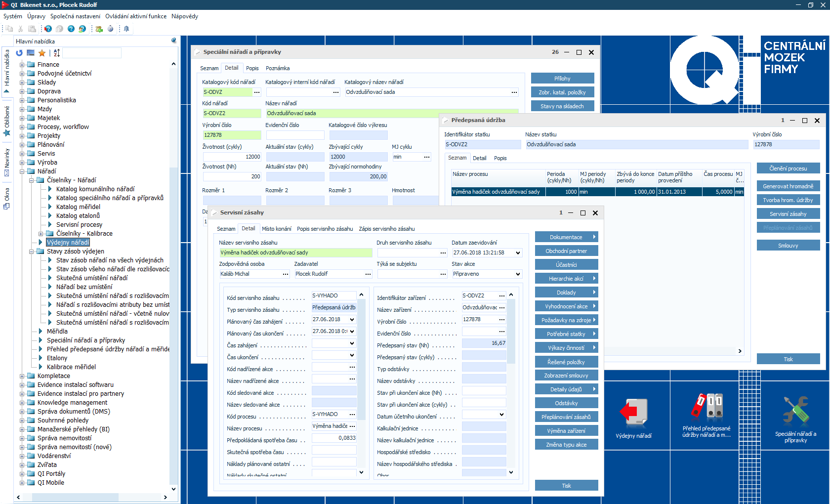The width and height of the screenshot is (830, 504).
Task: Click the refresh icon in Hlavní nabídka toolbar
Action: coord(19,53)
